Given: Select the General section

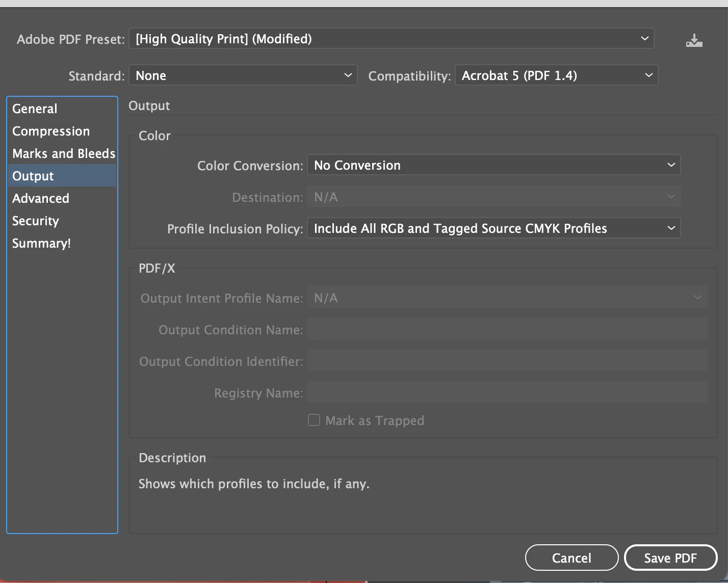Looking at the screenshot, I should [x=62, y=109].
